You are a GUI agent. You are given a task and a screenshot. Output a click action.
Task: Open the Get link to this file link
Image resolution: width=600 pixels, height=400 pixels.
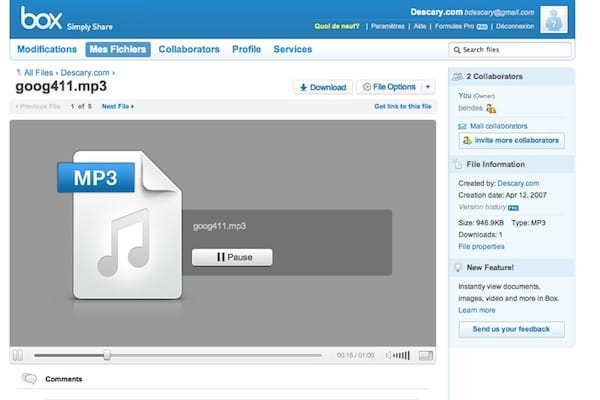tap(403, 106)
